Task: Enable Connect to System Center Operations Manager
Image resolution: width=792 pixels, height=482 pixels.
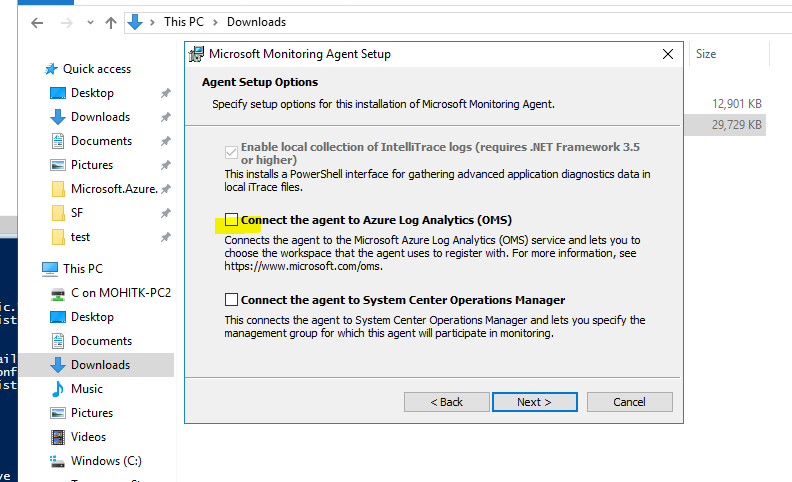Action: 232,300
